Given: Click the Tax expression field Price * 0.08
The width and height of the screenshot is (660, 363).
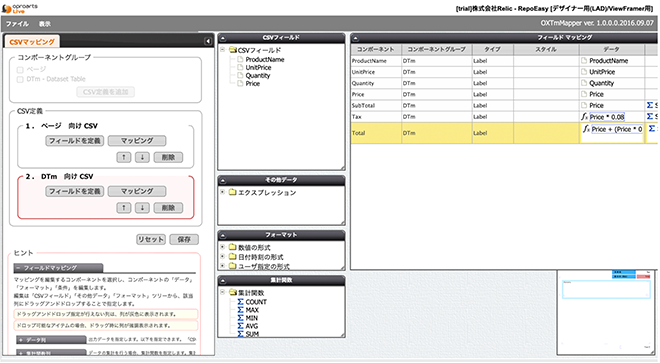Looking at the screenshot, I should 607,117.
